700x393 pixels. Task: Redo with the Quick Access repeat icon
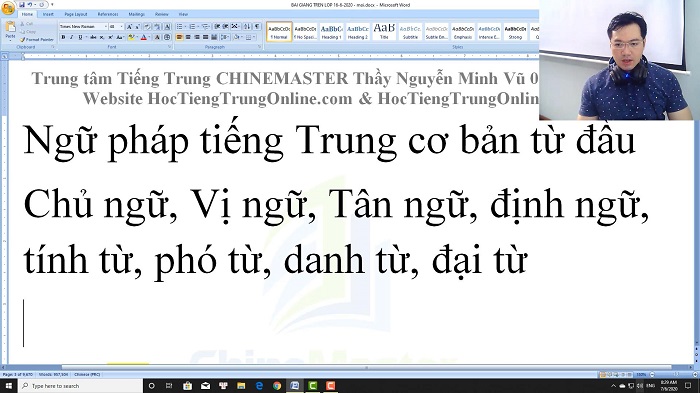[x=42, y=4]
